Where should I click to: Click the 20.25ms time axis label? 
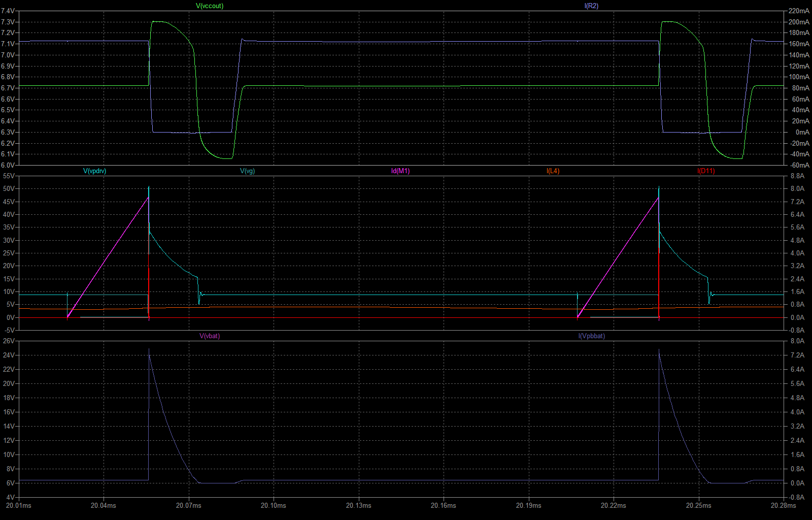(x=699, y=506)
